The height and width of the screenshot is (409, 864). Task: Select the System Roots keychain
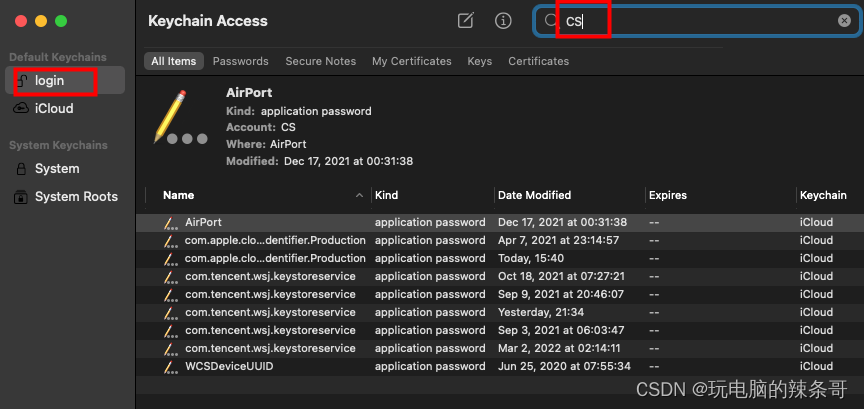tap(65, 197)
